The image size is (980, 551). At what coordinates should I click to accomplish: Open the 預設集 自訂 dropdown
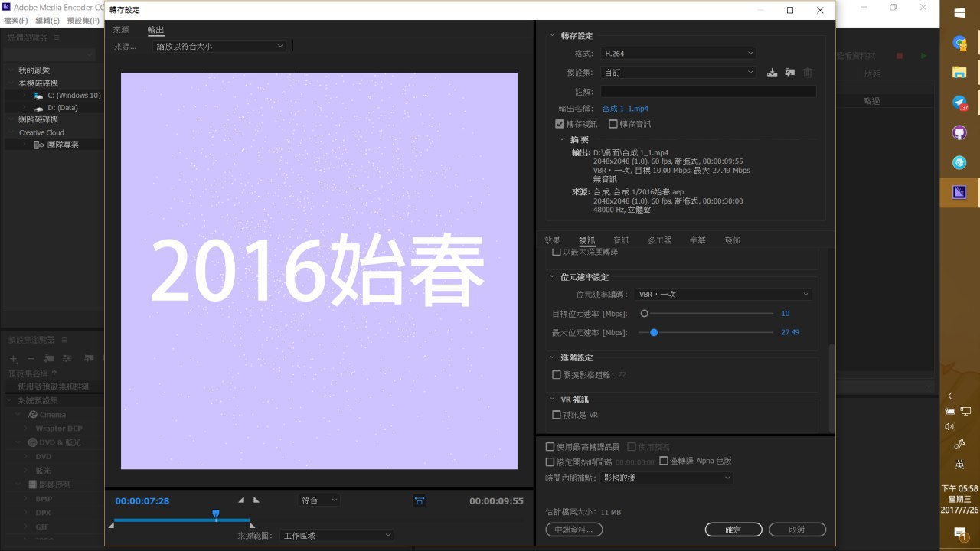[678, 72]
